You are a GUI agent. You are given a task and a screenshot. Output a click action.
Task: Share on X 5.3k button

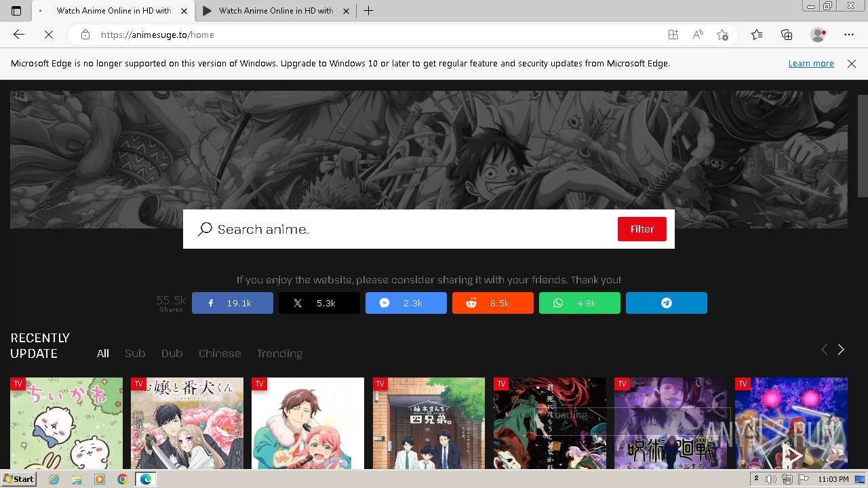[319, 303]
